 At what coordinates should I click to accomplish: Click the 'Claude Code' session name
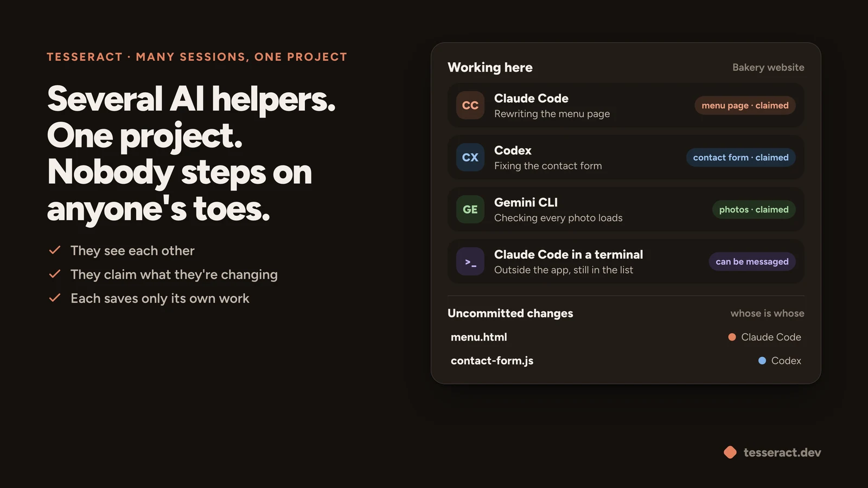point(531,98)
